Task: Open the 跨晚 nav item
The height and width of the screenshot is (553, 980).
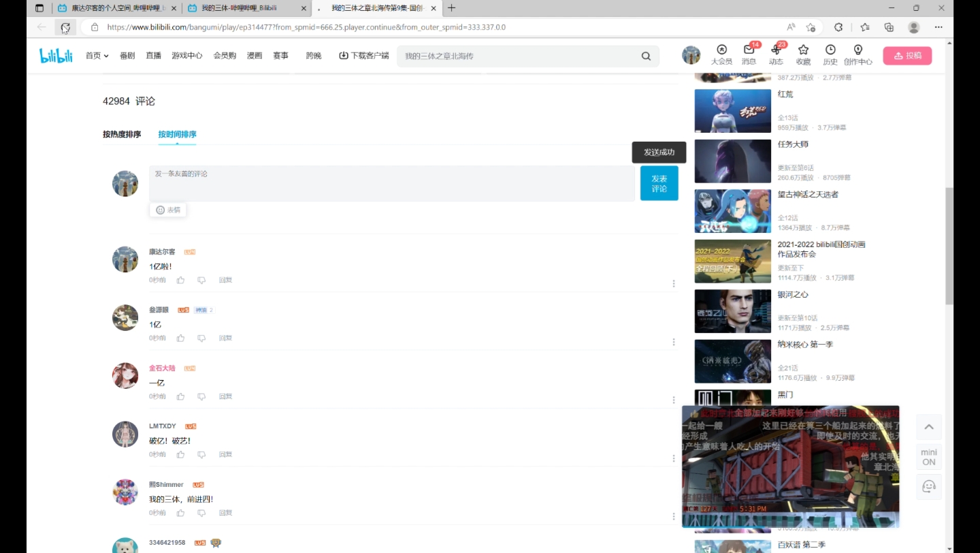Action: (314, 56)
